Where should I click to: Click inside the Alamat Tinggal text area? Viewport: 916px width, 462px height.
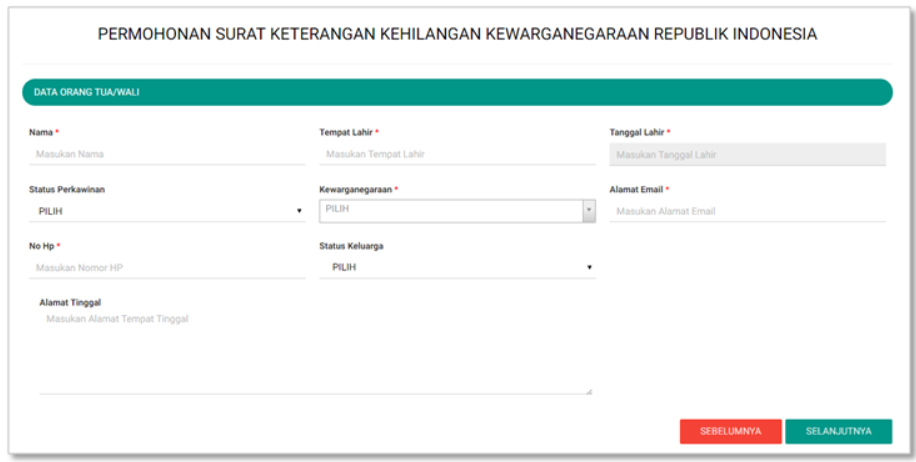point(315,350)
